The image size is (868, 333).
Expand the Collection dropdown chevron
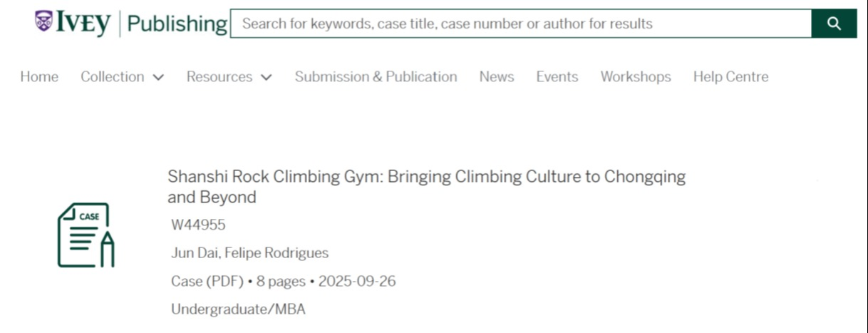click(x=158, y=77)
